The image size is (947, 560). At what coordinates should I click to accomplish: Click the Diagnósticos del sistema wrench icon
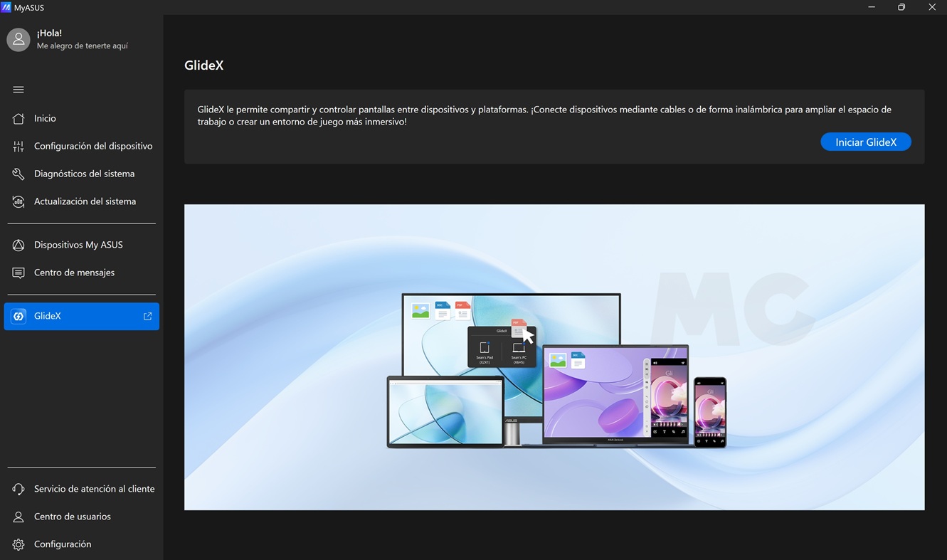pyautogui.click(x=18, y=174)
